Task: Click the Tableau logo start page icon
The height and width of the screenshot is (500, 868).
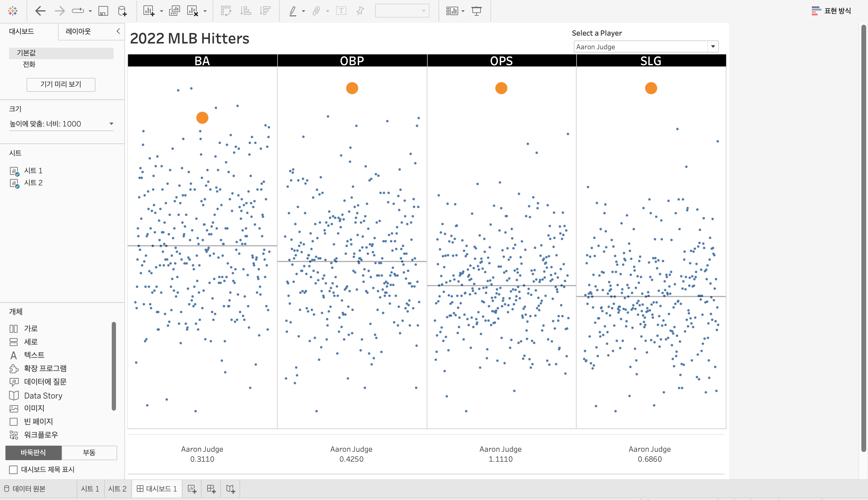Action: [13, 11]
